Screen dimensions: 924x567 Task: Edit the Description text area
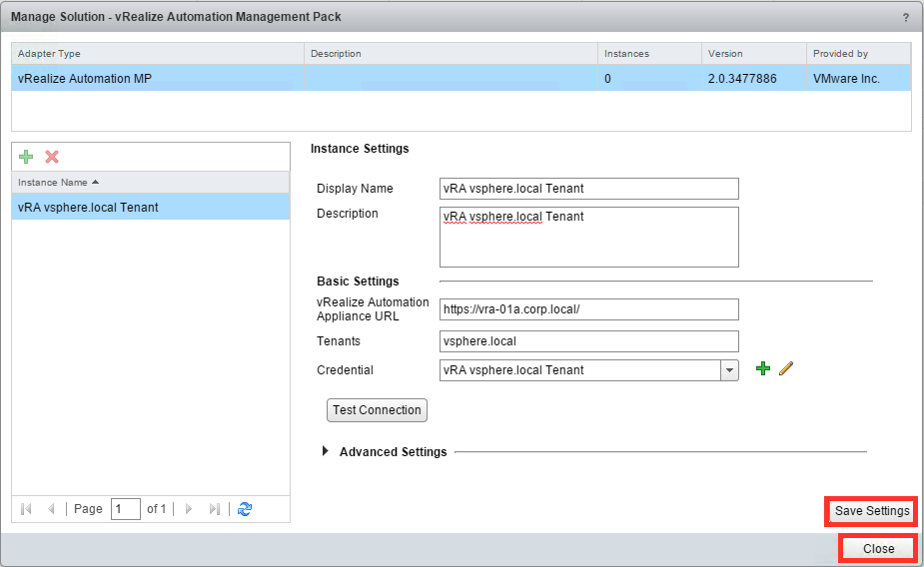[588, 237]
